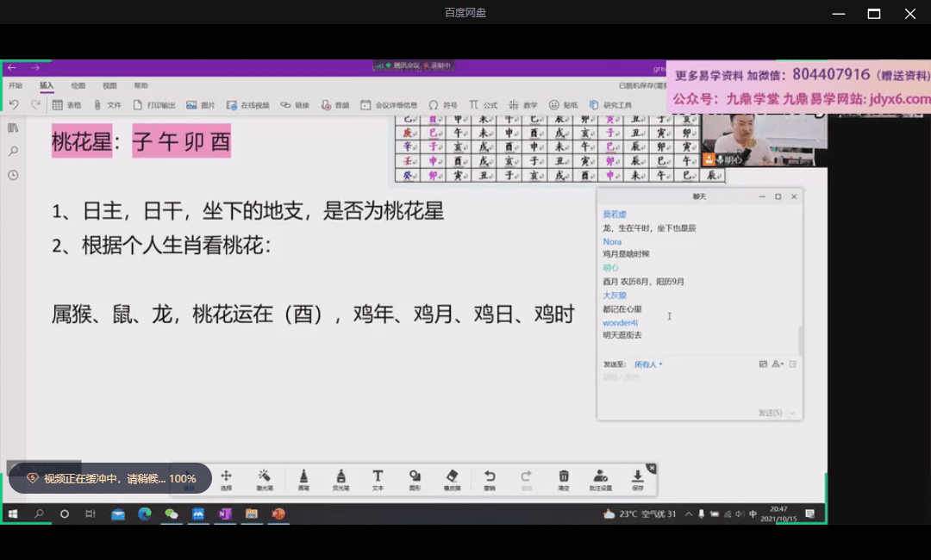Save annotations with 保存 download icon
Screen dimensions: 931x560
[x=638, y=479]
